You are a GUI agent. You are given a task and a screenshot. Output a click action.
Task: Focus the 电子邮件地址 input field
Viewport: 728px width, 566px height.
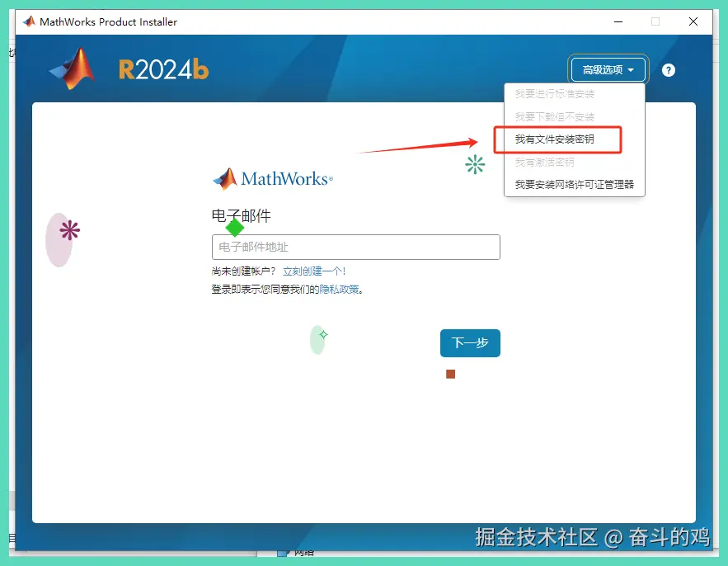pyautogui.click(x=355, y=247)
